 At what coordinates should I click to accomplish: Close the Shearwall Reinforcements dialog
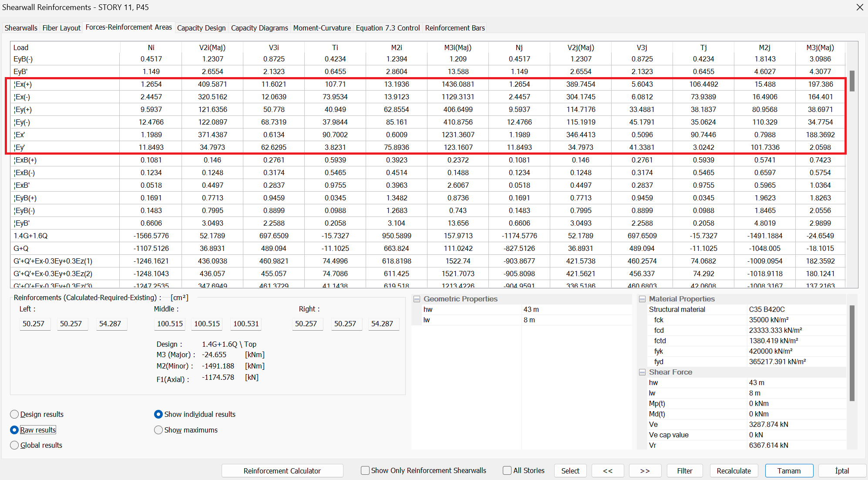859,7
